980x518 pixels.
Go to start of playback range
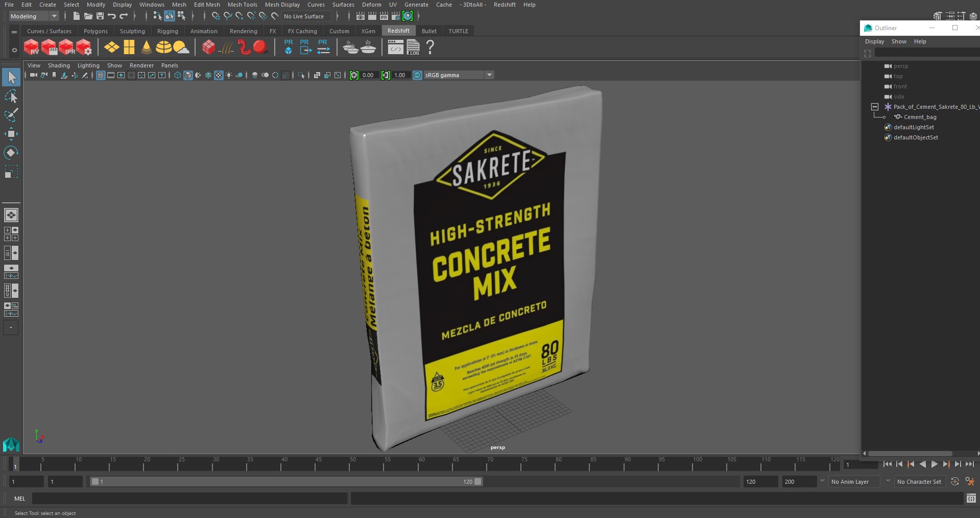[887, 464]
